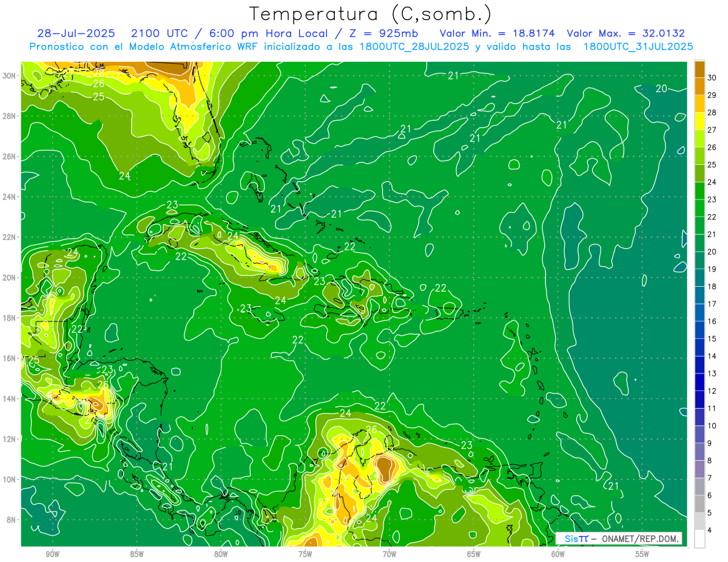Click the colorbar scale label '30'
The width and height of the screenshot is (728, 562).
712,78
